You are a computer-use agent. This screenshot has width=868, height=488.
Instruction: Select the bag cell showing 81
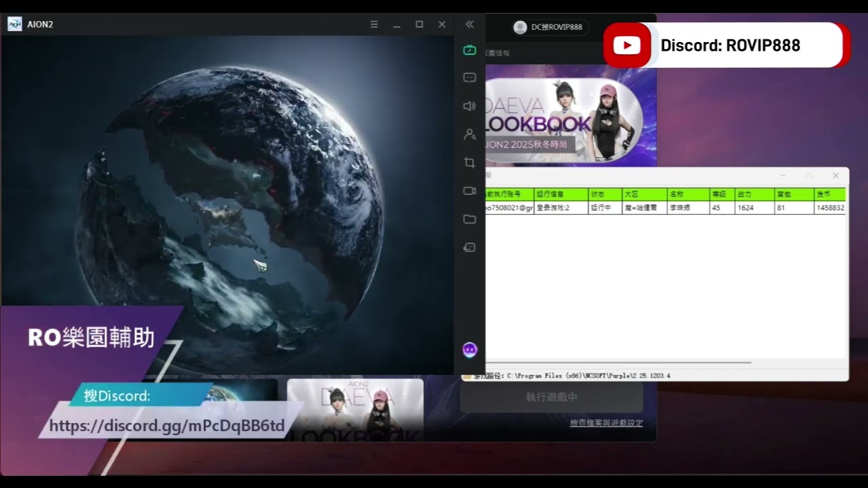click(x=794, y=208)
